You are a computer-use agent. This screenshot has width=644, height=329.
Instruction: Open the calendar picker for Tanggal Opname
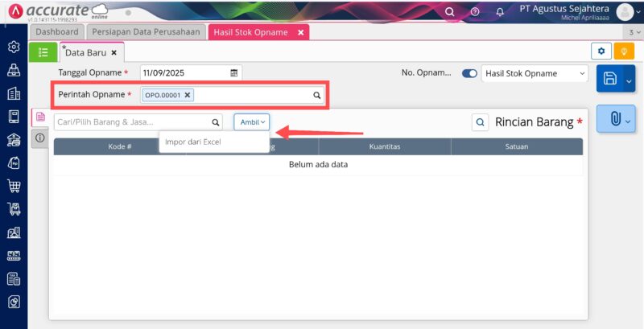234,72
